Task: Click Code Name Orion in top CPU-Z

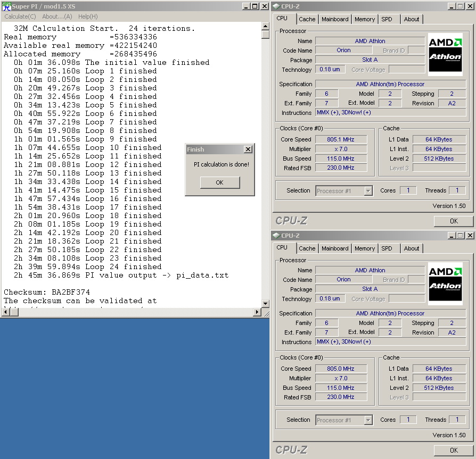Action: (343, 51)
